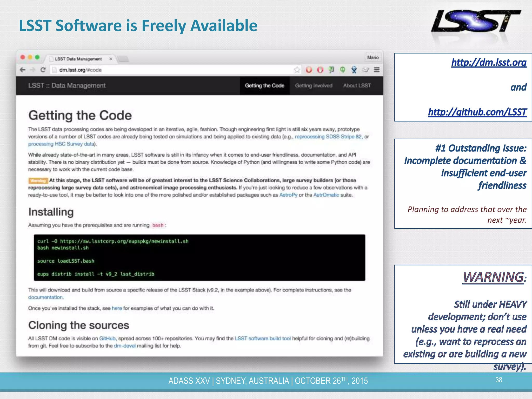Click the '#1 Outstanding Issue:' text

(x=481, y=148)
